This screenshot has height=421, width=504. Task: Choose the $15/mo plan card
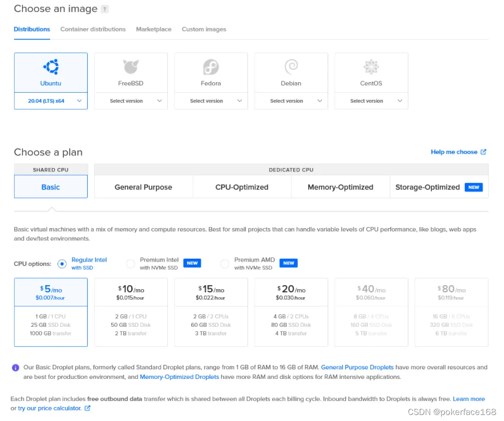pyautogui.click(x=211, y=312)
